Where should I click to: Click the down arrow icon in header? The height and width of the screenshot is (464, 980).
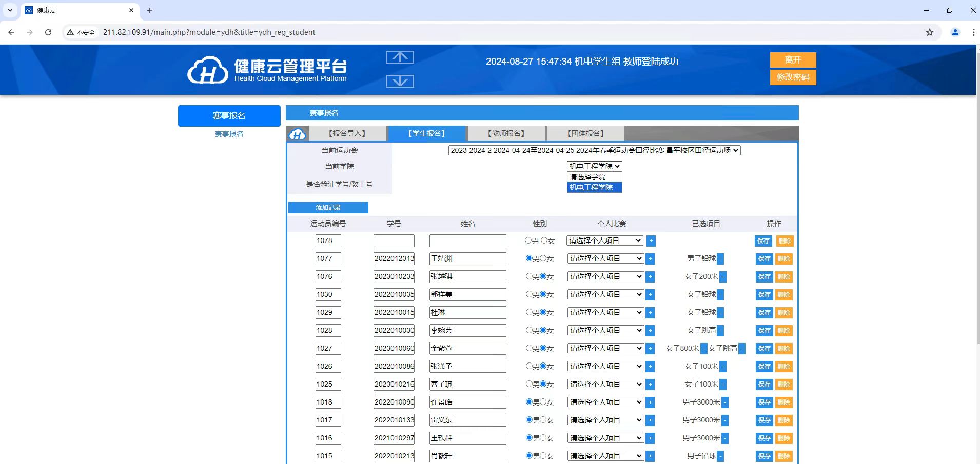tap(400, 81)
